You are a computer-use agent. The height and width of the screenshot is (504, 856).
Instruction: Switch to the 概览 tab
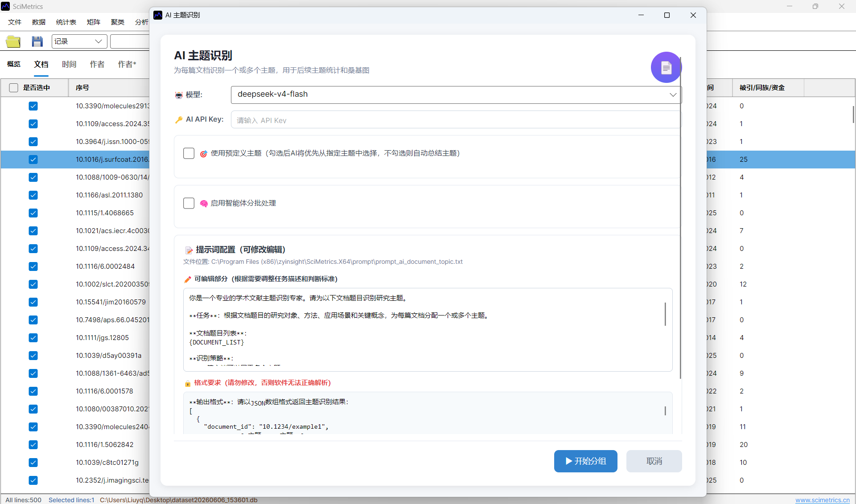click(x=14, y=64)
